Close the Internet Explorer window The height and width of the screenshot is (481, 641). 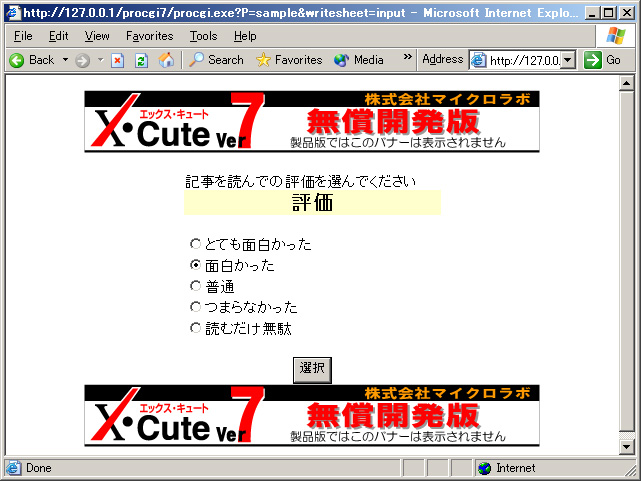[x=627, y=13]
